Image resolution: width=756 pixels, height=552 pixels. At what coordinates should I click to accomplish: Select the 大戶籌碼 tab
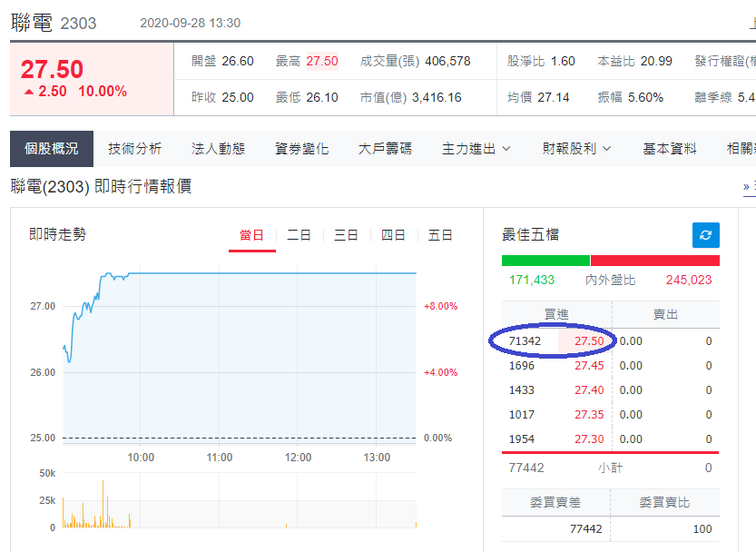[385, 149]
